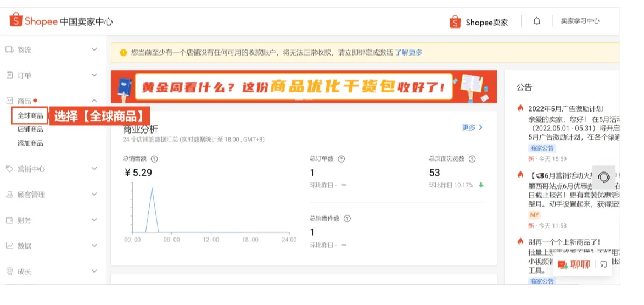Open the 别再一个个上新商品了 announcement
Screen dimensions: 644x305
pyautogui.click(x=564, y=242)
